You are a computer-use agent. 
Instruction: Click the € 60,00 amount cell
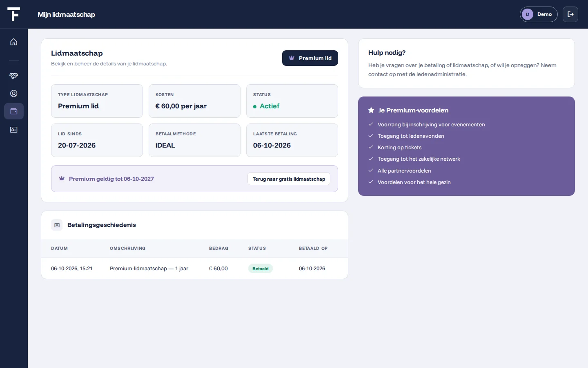click(x=218, y=269)
